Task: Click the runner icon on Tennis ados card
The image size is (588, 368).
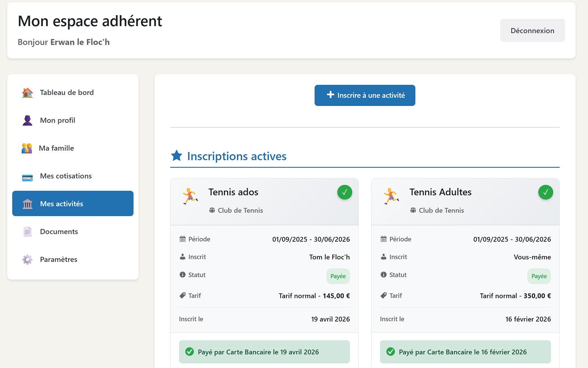Action: [x=190, y=196]
